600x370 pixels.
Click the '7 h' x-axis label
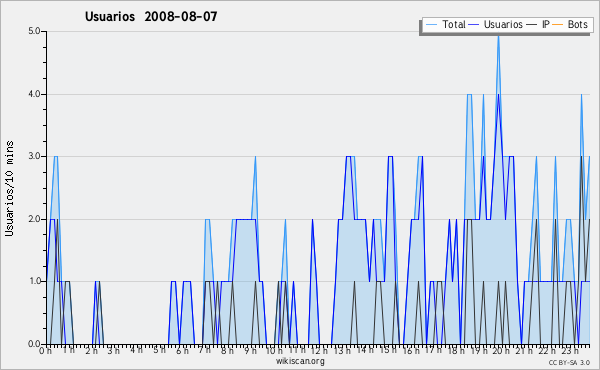click(204, 350)
